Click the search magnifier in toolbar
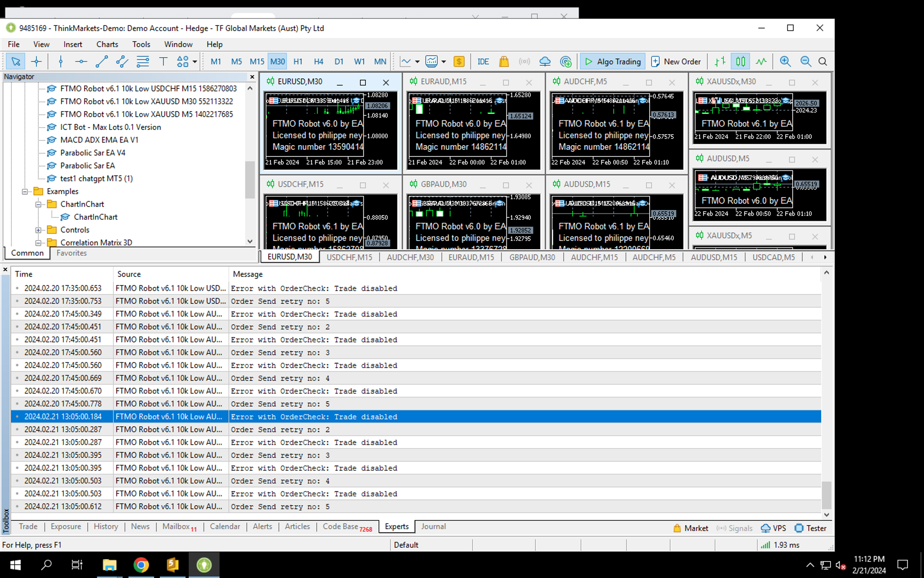This screenshot has height=578, width=924. tap(823, 62)
